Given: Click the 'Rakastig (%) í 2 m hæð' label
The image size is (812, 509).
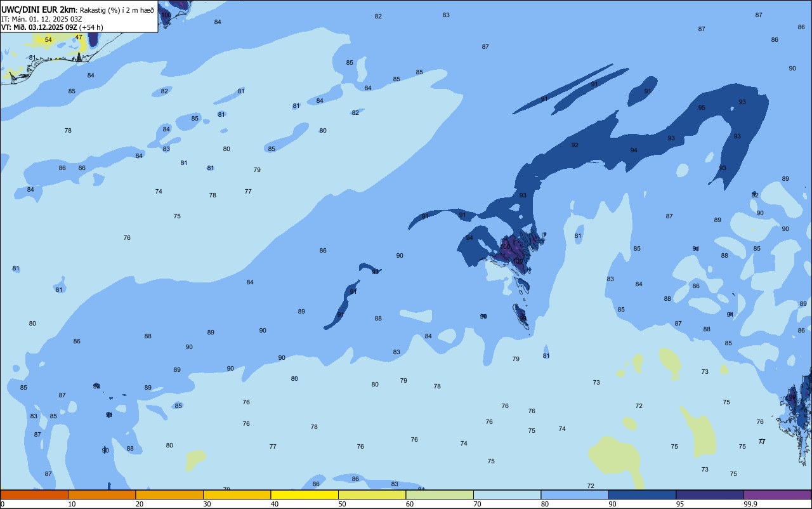Looking at the screenshot, I should pyautogui.click(x=117, y=10).
